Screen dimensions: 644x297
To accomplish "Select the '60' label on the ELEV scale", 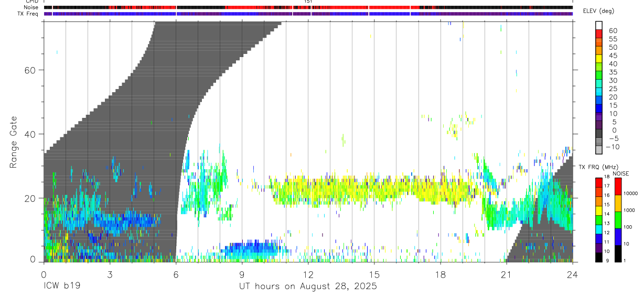I will tap(612, 31).
